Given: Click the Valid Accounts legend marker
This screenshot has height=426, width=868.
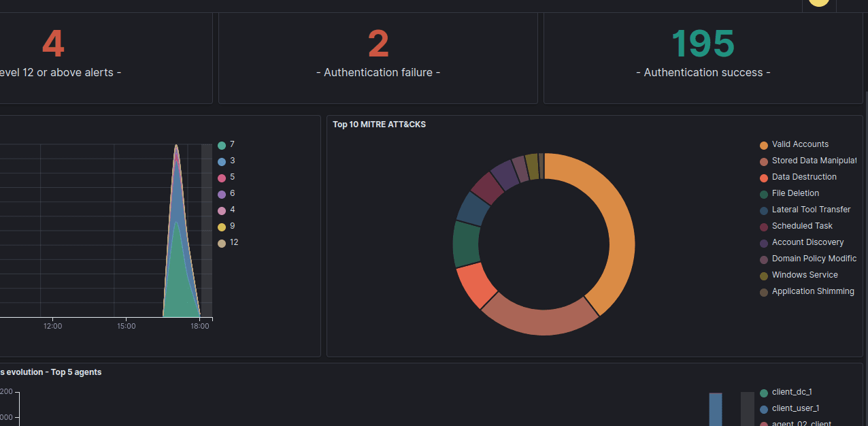Looking at the screenshot, I should [763, 144].
